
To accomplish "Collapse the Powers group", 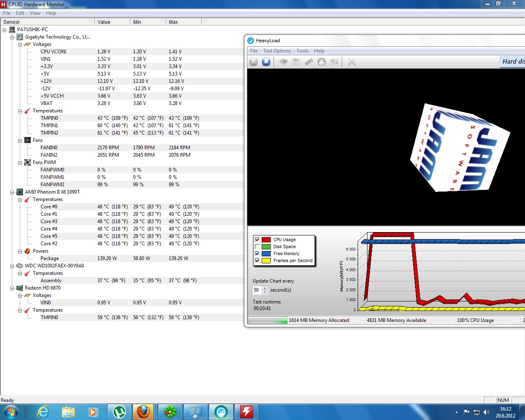I will coord(20,251).
